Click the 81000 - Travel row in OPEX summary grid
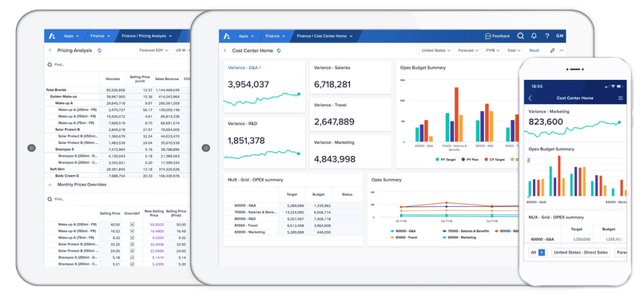 [293, 225]
